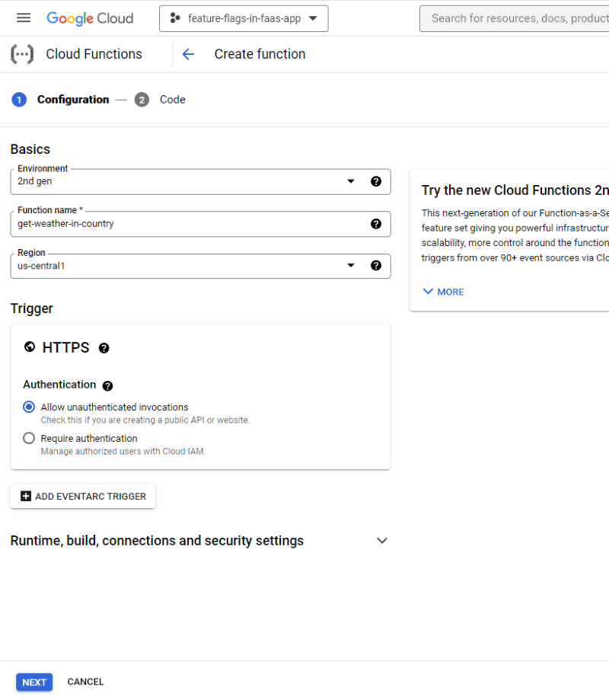Open the Region dropdown

350,266
